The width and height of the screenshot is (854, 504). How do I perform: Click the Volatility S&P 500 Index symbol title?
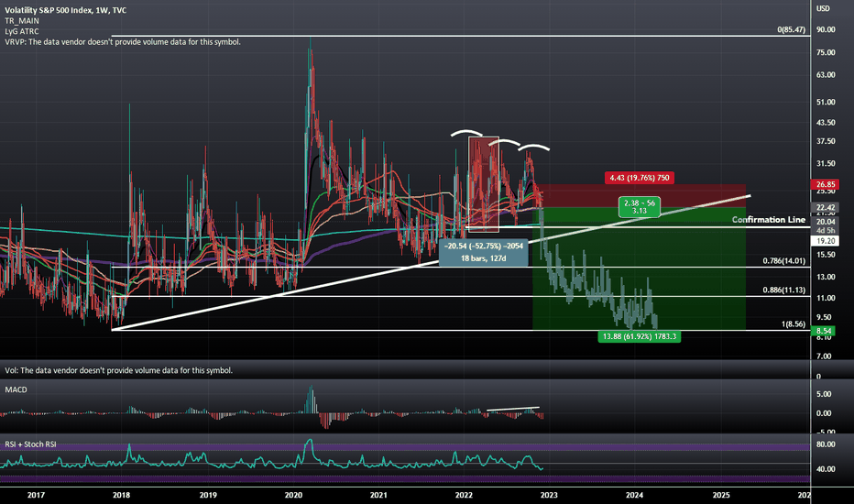(65, 10)
